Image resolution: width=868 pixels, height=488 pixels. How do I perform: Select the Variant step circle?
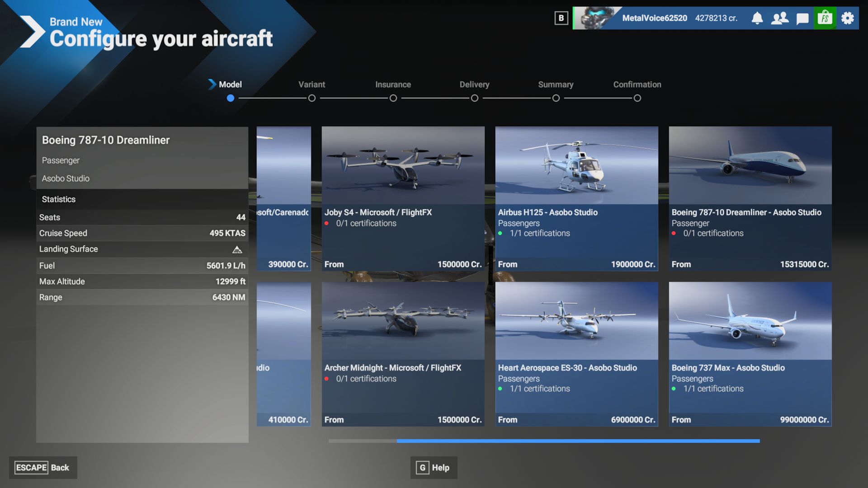click(x=312, y=98)
